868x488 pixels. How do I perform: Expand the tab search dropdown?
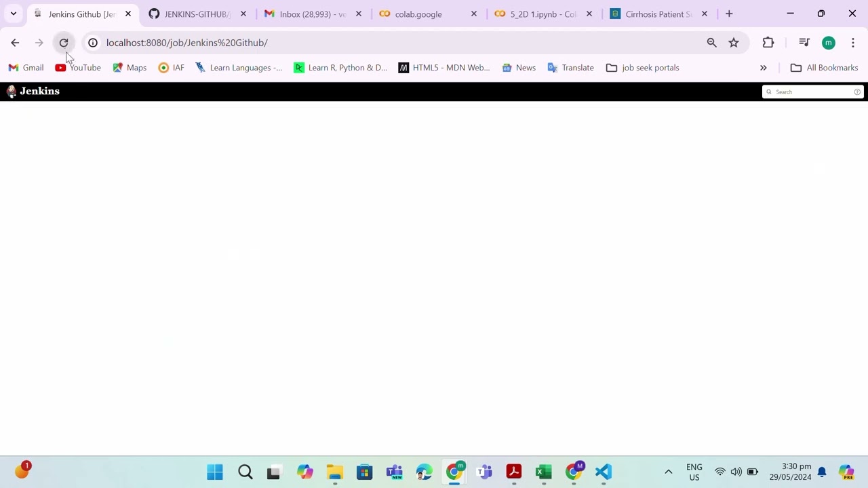pyautogui.click(x=14, y=14)
